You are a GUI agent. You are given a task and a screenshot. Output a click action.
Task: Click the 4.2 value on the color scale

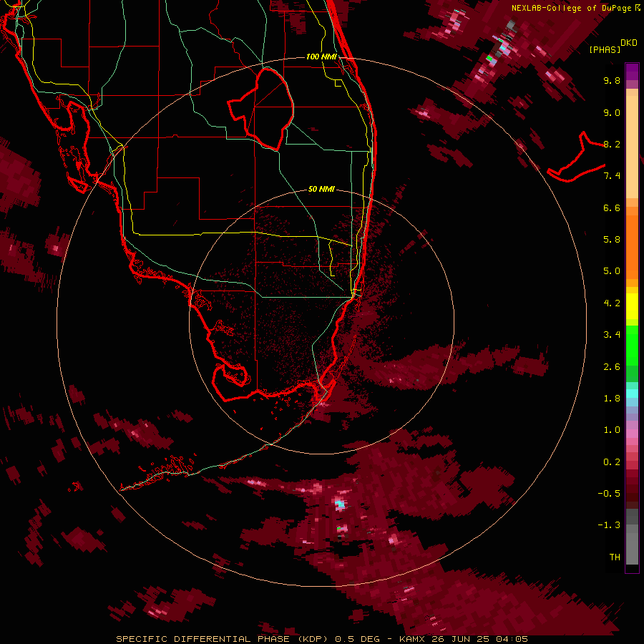point(612,303)
